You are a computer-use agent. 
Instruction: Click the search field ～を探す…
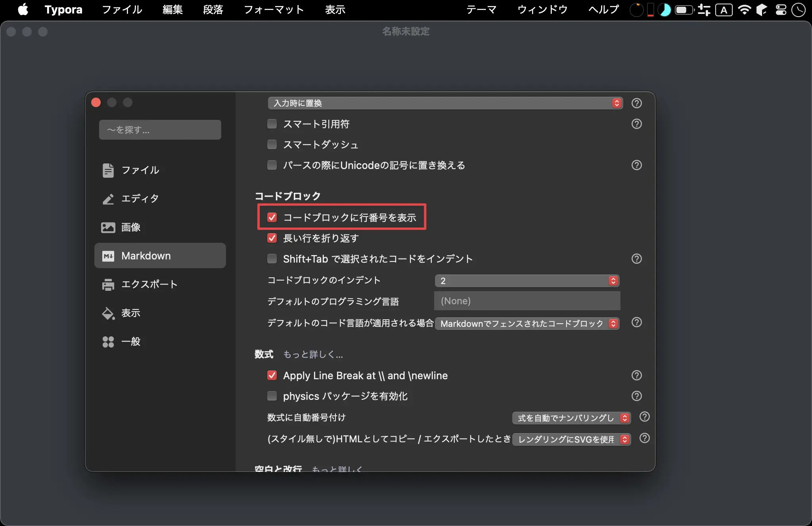point(160,130)
